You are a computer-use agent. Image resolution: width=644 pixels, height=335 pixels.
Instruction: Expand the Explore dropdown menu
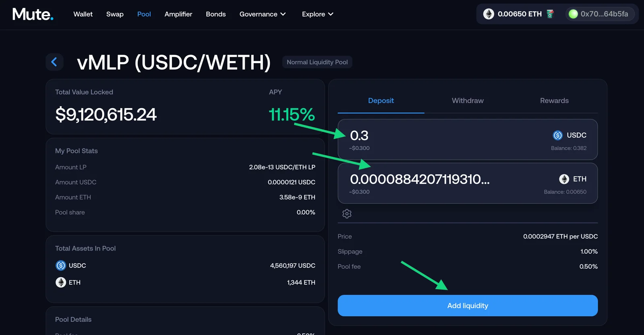[318, 14]
